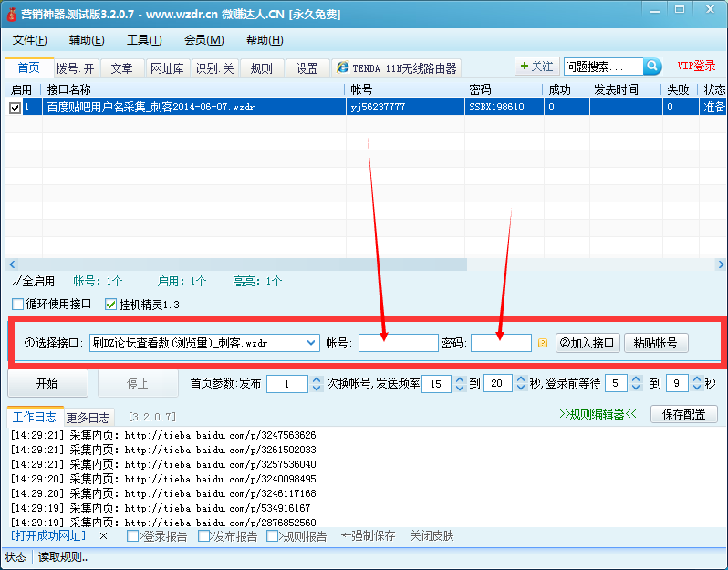Viewport: 728px width, 570px height.
Task: Click the small yellow help icon beside password
Action: [542, 343]
